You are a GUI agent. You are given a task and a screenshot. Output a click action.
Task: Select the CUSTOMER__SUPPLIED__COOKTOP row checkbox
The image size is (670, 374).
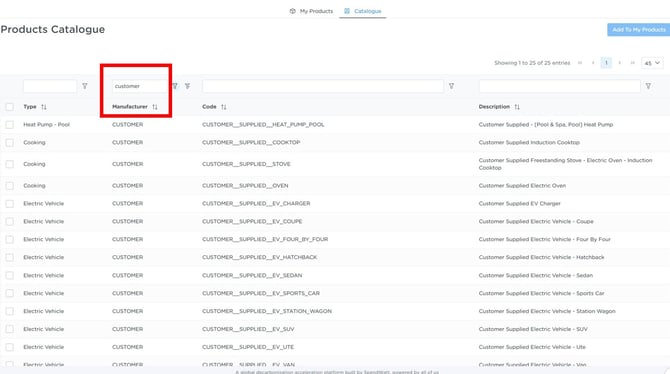(x=9, y=142)
